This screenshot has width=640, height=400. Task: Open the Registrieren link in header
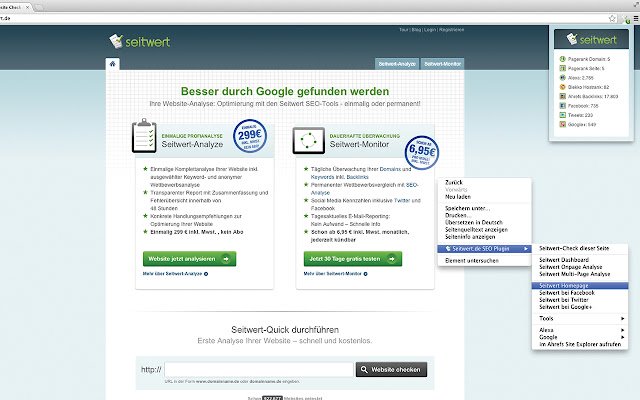[451, 30]
